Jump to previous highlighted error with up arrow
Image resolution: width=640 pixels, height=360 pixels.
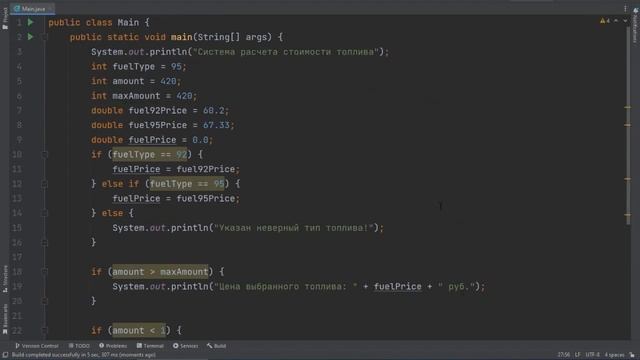[x=616, y=20]
